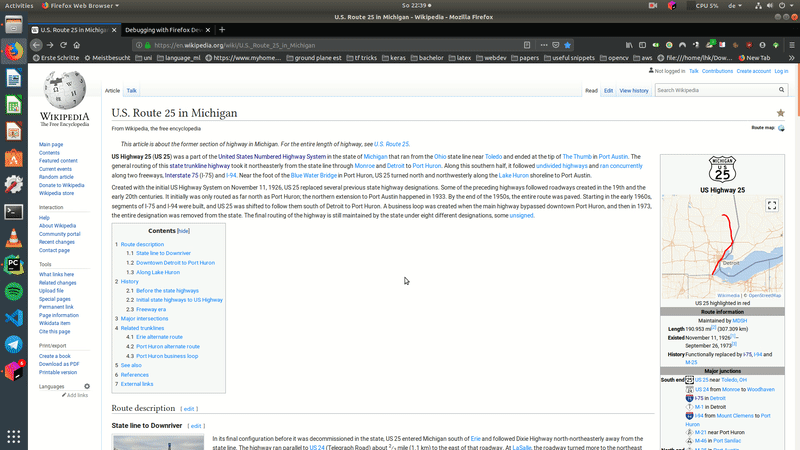Launch Spotify from the dock
The image size is (800, 450).
(x=14, y=291)
